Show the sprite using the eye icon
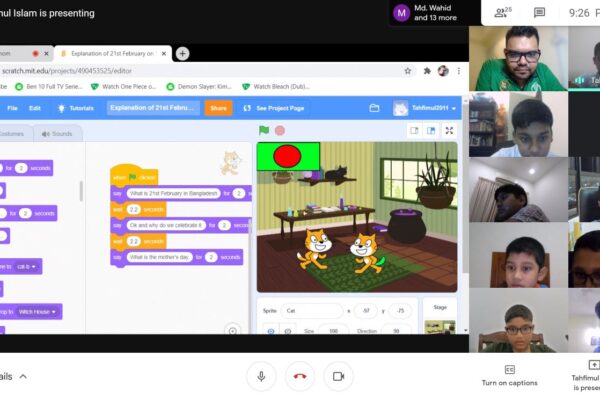Image resolution: width=600 pixels, height=400 pixels. (x=271, y=330)
